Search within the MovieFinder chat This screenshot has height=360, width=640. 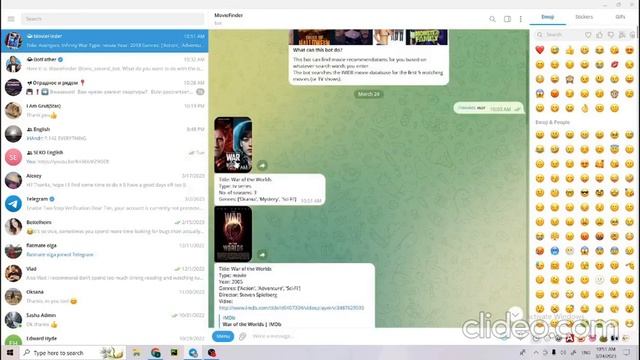[492, 19]
